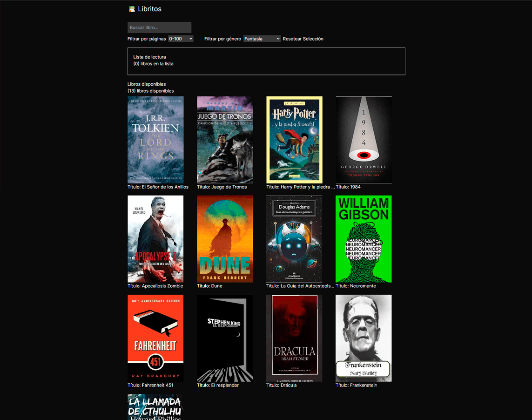
Task: Click the Buscar libro search field
Action: 159,27
